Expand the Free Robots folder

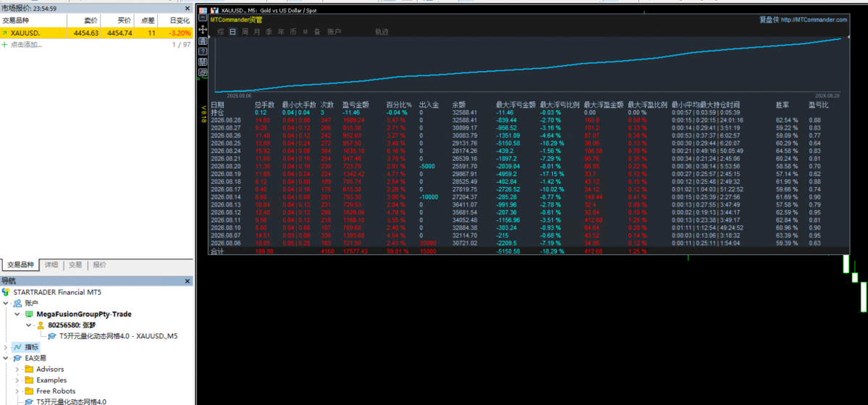click(x=17, y=391)
